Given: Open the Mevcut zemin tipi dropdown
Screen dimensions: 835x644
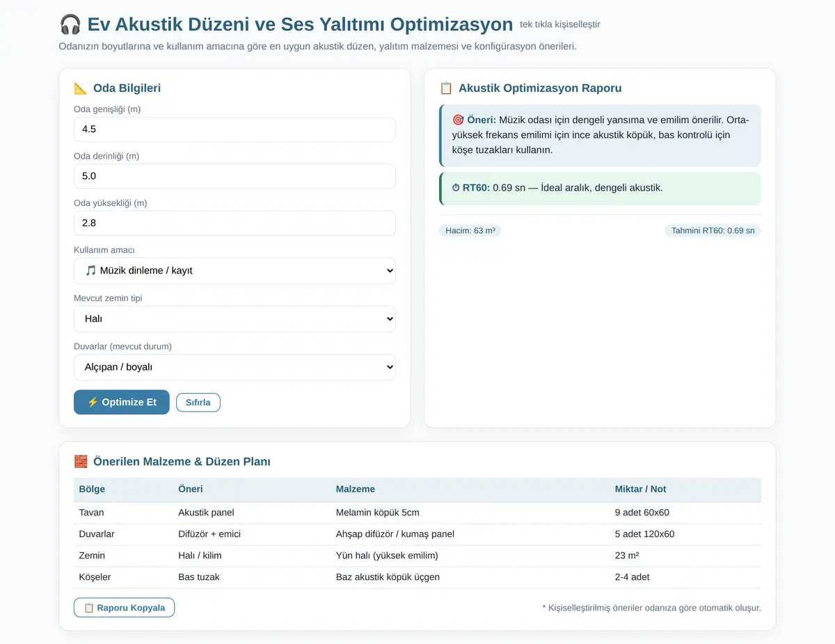Looking at the screenshot, I should click(x=234, y=319).
